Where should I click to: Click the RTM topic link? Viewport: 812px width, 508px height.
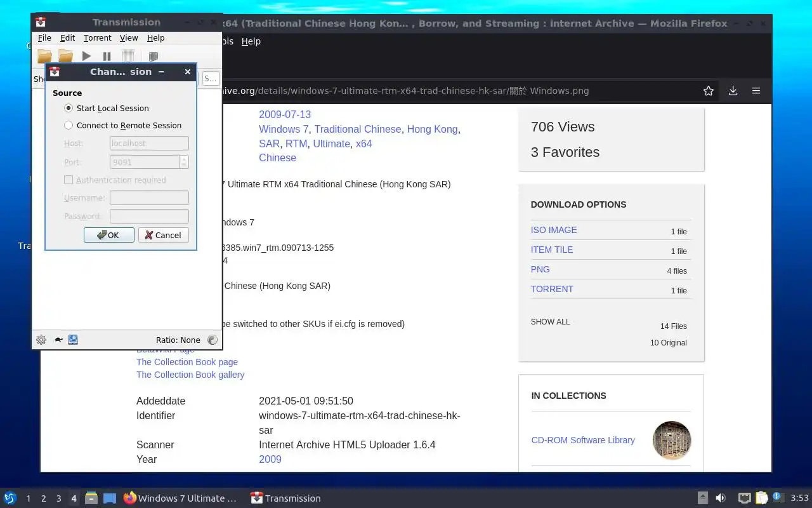pyautogui.click(x=296, y=144)
